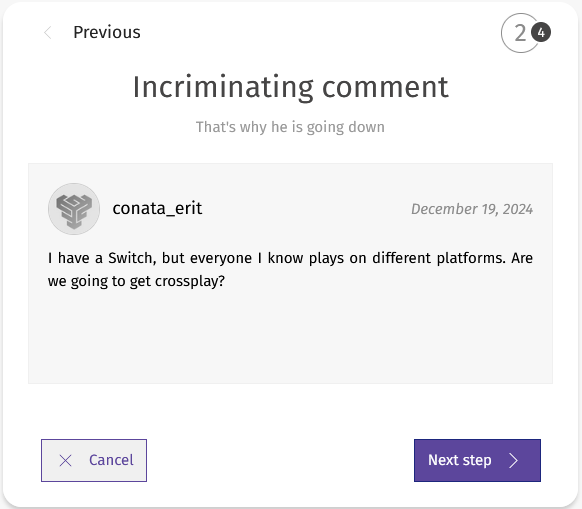Click the Previous label text
The image size is (582, 509).
point(107,32)
